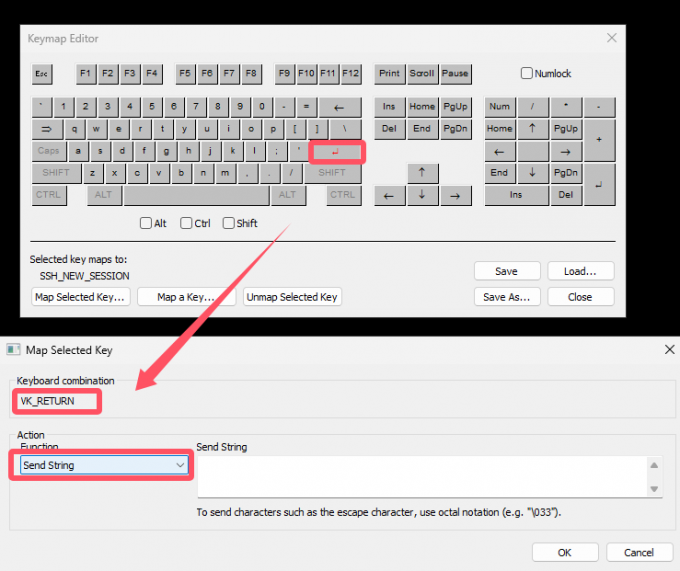This screenshot has width=680, height=571.
Task: Select the down arrow in arrow cluster
Action: (x=422, y=196)
